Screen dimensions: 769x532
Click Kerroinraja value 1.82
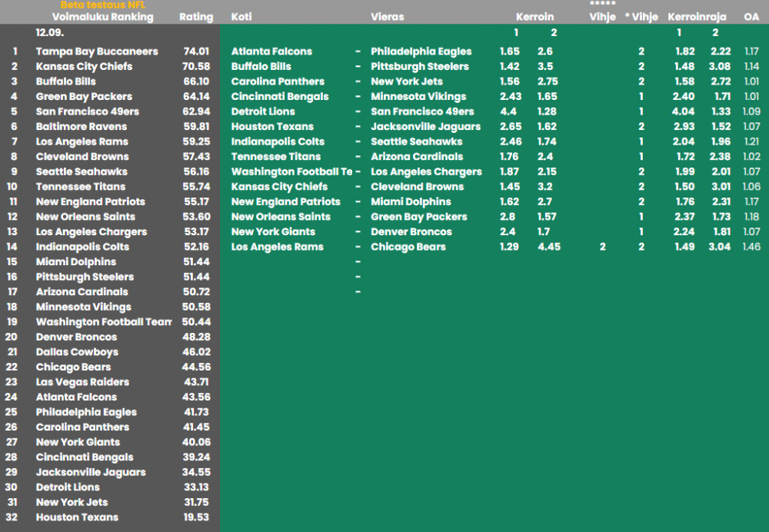pos(684,52)
